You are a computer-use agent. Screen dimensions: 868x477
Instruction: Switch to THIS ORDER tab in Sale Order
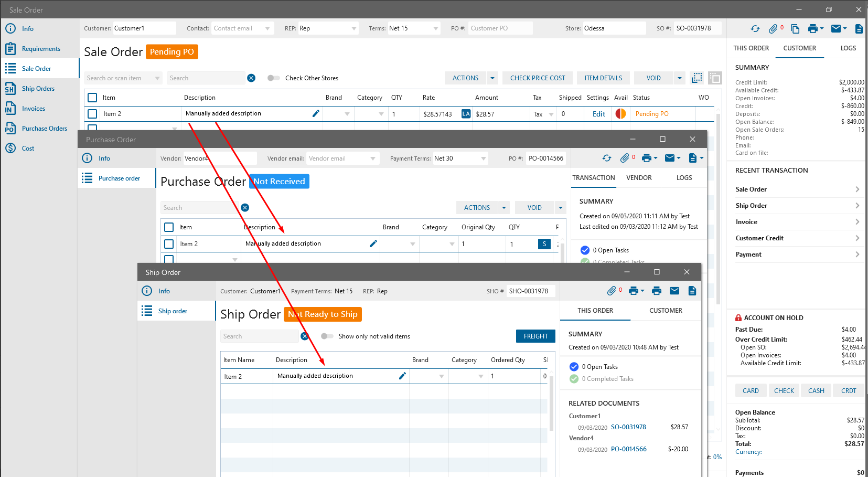751,48
